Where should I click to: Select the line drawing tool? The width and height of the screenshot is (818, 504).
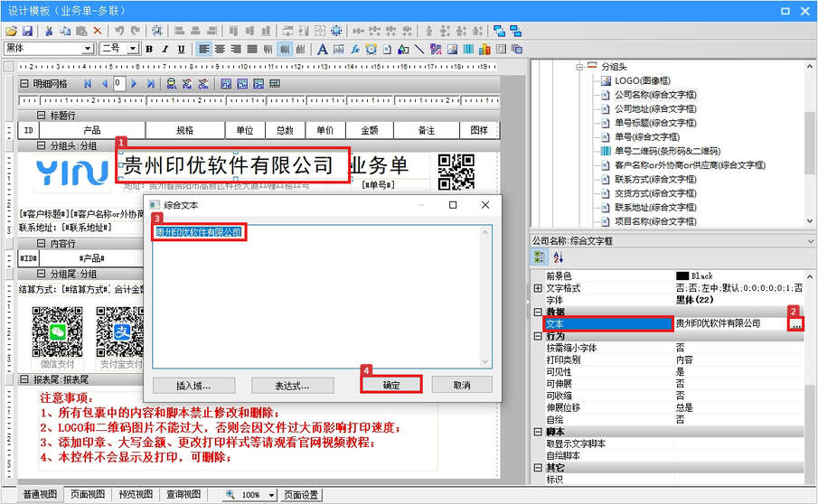click(418, 49)
